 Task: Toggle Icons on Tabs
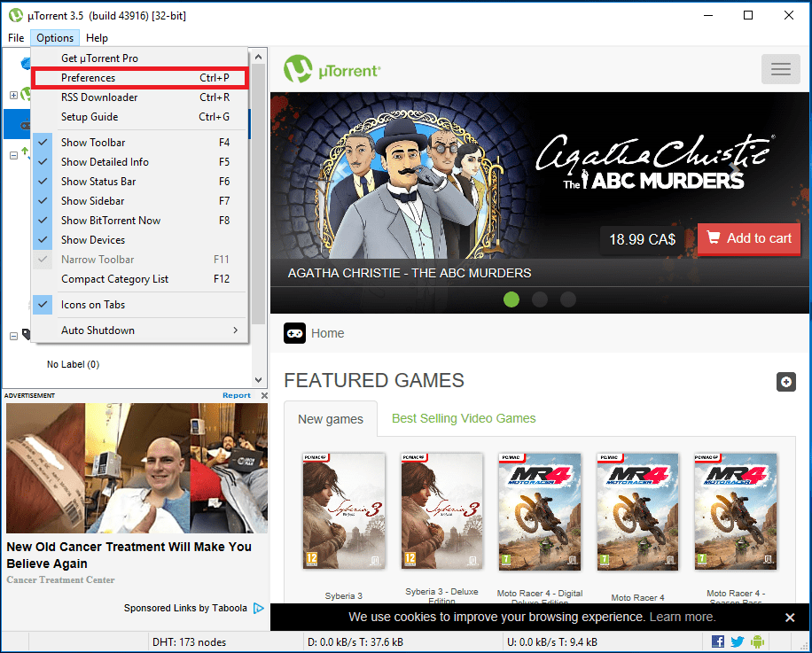[140, 305]
